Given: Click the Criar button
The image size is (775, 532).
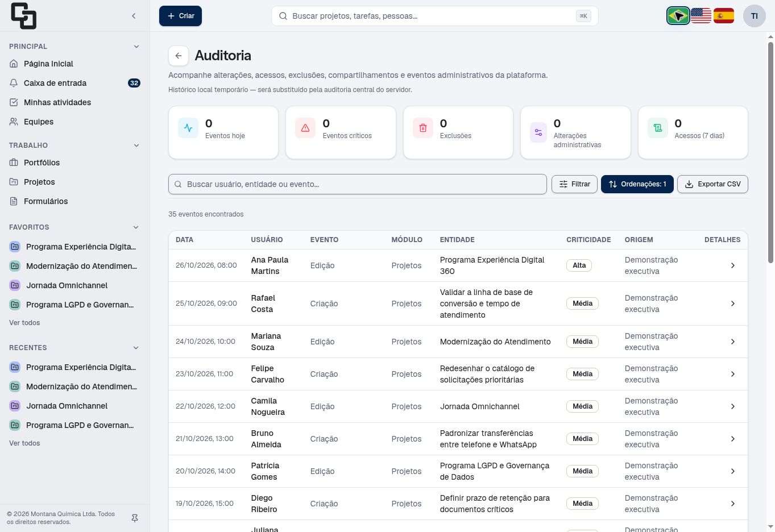Looking at the screenshot, I should click(x=181, y=16).
